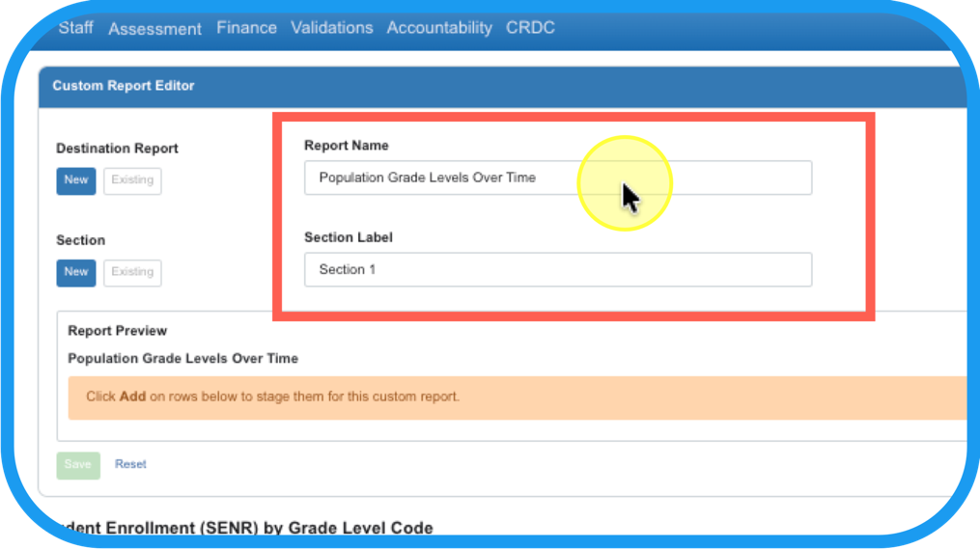The image size is (980, 549).
Task: Click the preview title Population Grade Levels Over Time
Action: tap(182, 359)
